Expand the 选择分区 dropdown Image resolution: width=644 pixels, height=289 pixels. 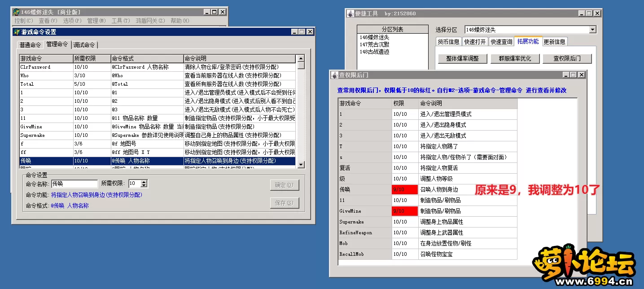tap(592, 30)
